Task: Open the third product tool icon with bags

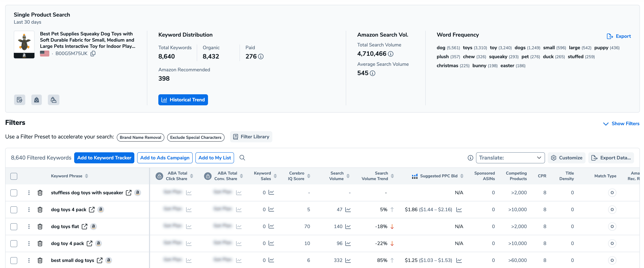Action: pyautogui.click(x=53, y=100)
